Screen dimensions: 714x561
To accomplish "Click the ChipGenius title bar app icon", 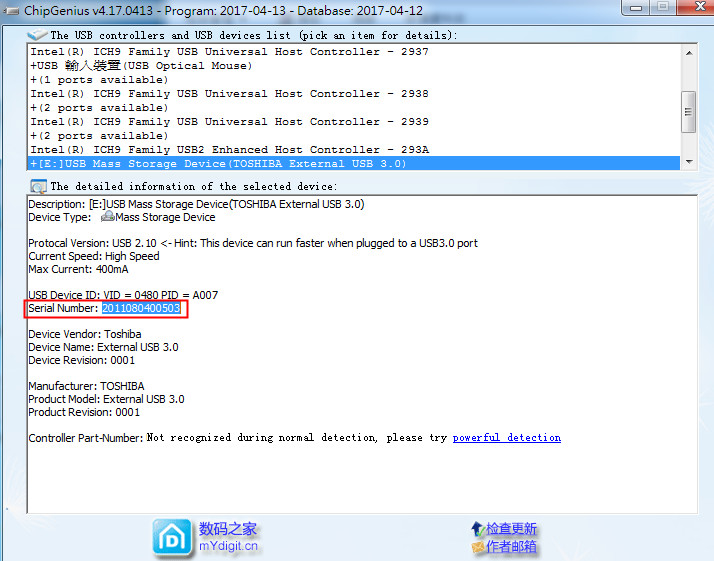I will (11, 10).
